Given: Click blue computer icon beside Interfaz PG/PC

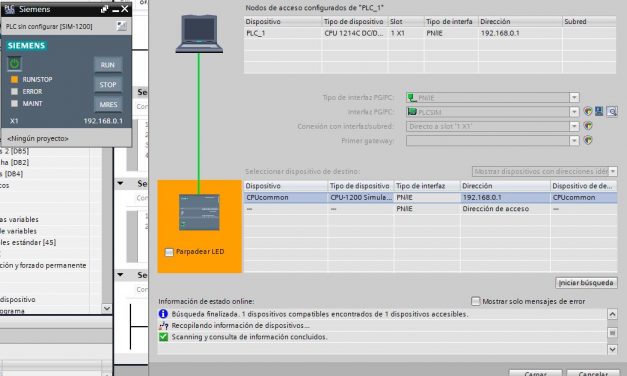Looking at the screenshot, I should 599,111.
